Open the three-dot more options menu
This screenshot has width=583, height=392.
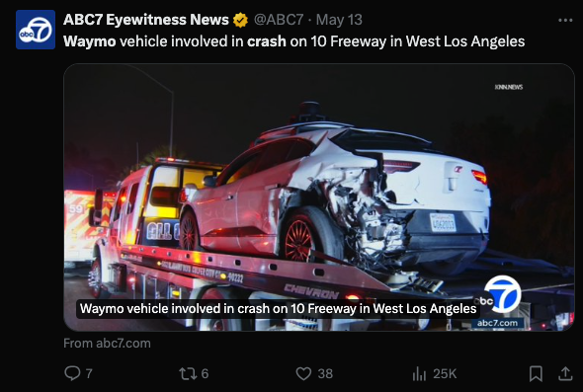[x=565, y=20]
